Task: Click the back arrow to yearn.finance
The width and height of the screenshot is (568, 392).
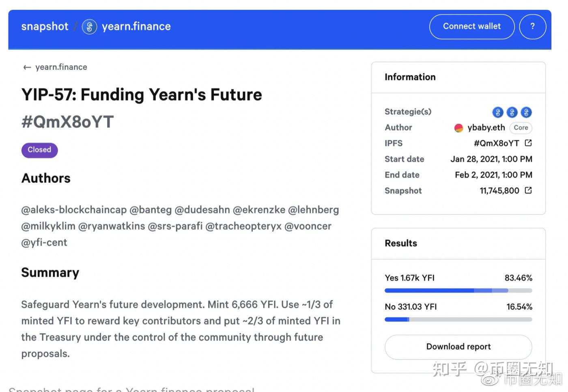Action: (27, 67)
